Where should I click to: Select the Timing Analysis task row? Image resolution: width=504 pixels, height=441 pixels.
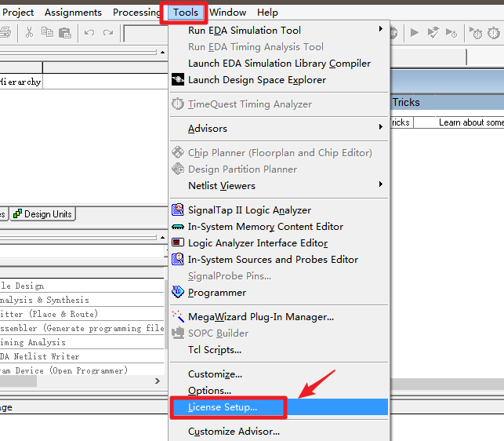coord(82,342)
